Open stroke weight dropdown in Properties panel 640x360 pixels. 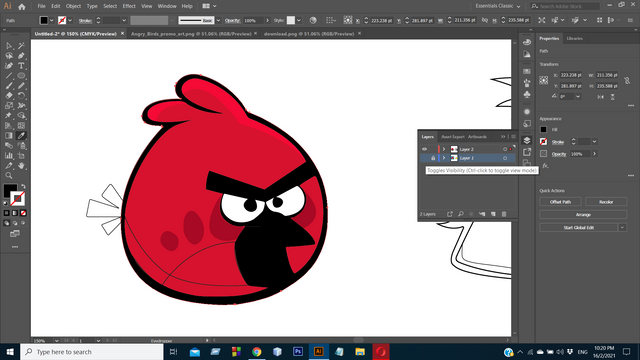coord(594,142)
